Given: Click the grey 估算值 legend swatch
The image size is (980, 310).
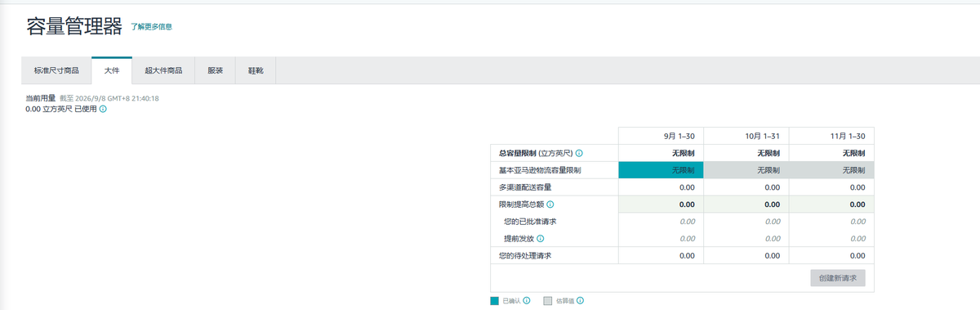Looking at the screenshot, I should [x=547, y=300].
